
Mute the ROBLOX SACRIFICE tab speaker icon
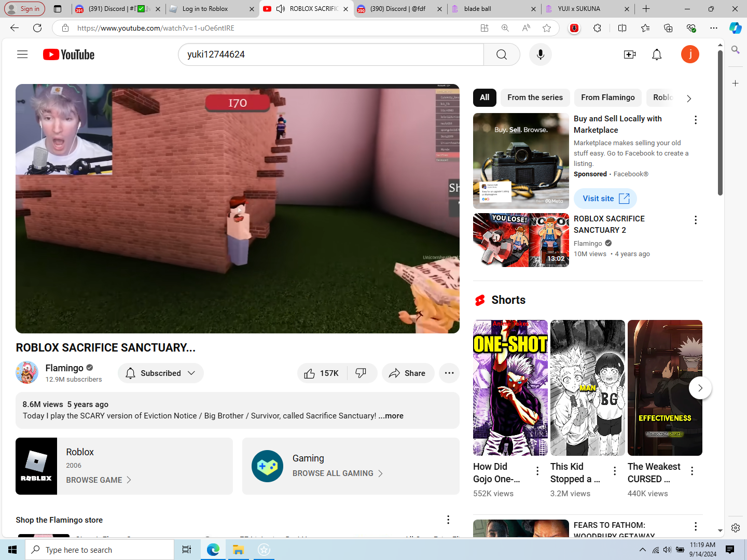281,9
